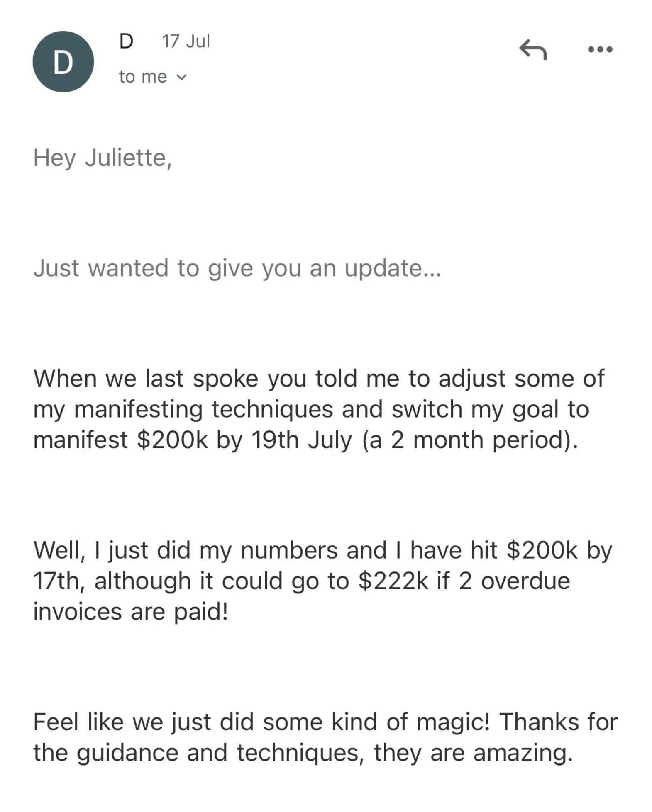This screenshot has width=652, height=812.
Task: Tap the "17 Jul" date stamp
Action: point(186,41)
